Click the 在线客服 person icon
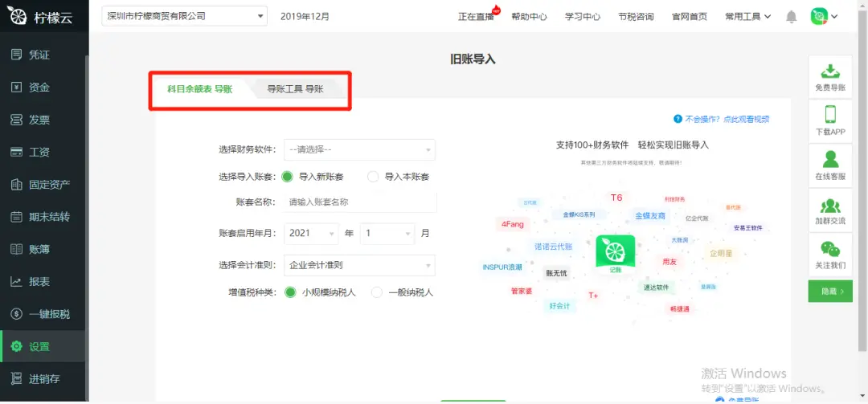 [x=830, y=159]
